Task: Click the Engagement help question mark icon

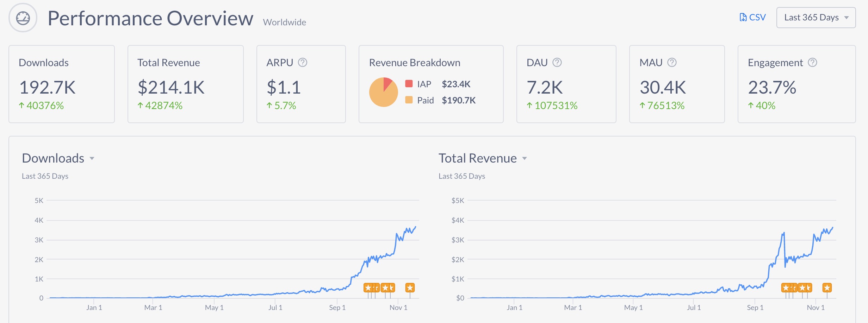Action: click(x=812, y=63)
